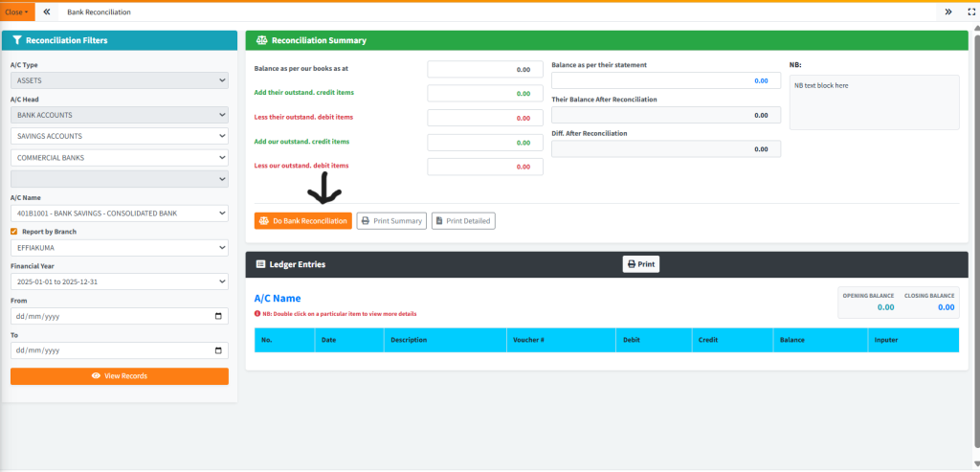Click calendar icon in From date field
The image size is (980, 472).
coord(218,316)
